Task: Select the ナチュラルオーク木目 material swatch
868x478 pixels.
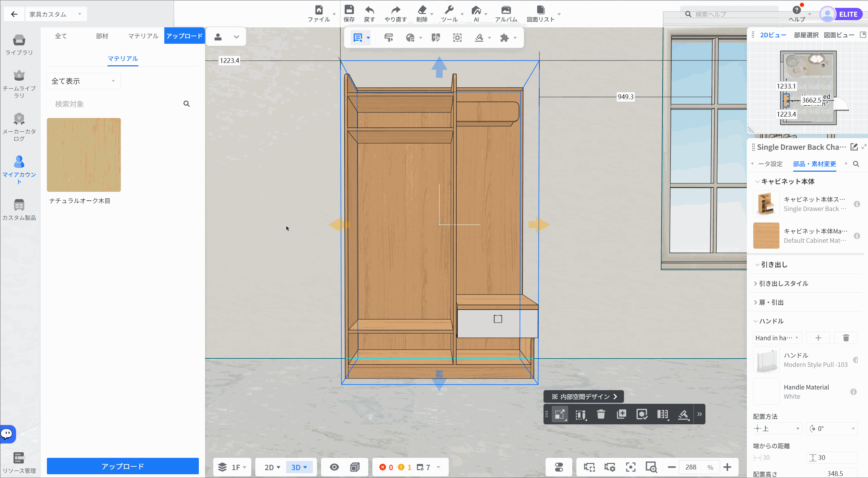Action: 84,155
